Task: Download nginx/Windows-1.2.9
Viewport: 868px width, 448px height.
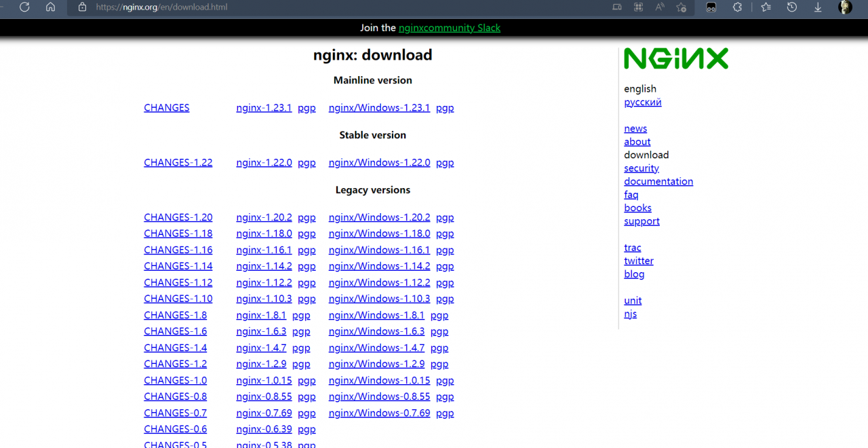Action: pyautogui.click(x=376, y=365)
